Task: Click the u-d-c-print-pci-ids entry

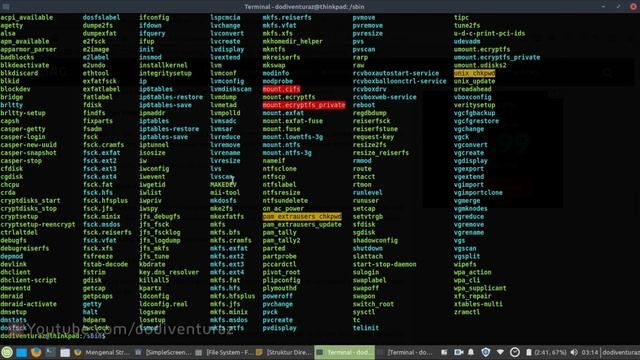Action: (489, 33)
